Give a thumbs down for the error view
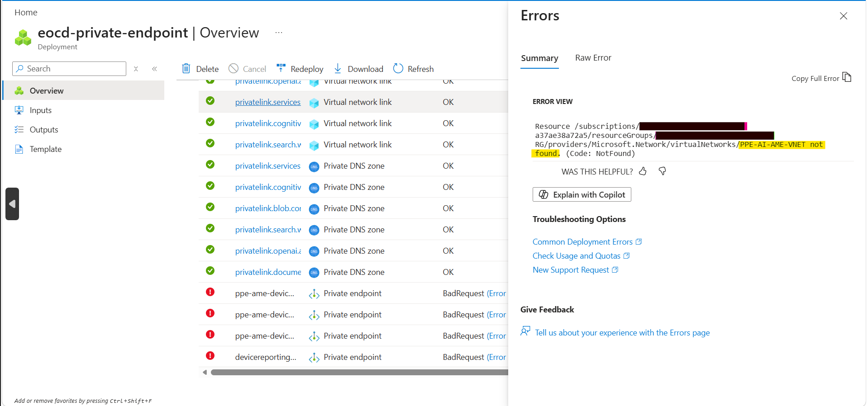This screenshot has width=868, height=406. tap(662, 171)
